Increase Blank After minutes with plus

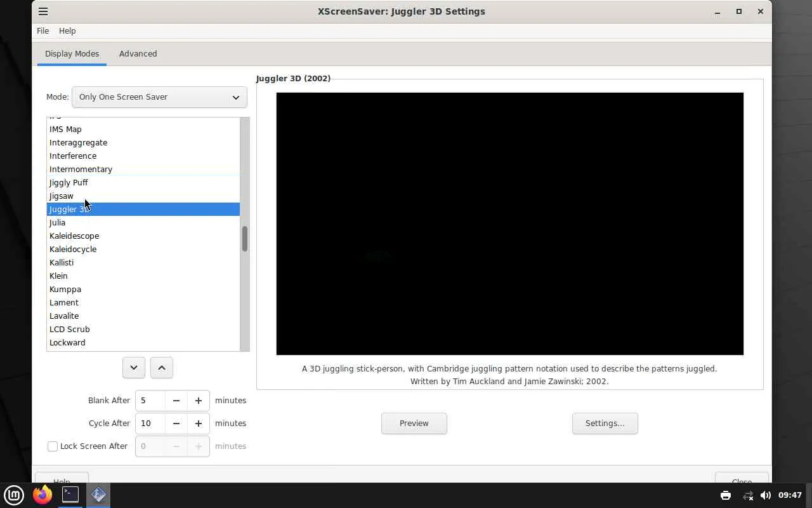199,401
